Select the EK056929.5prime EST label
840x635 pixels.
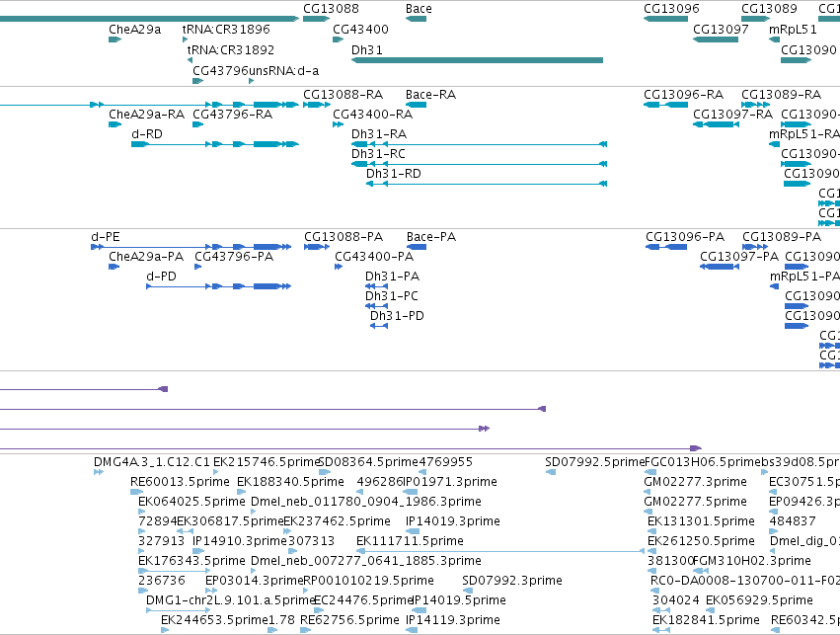click(x=760, y=600)
